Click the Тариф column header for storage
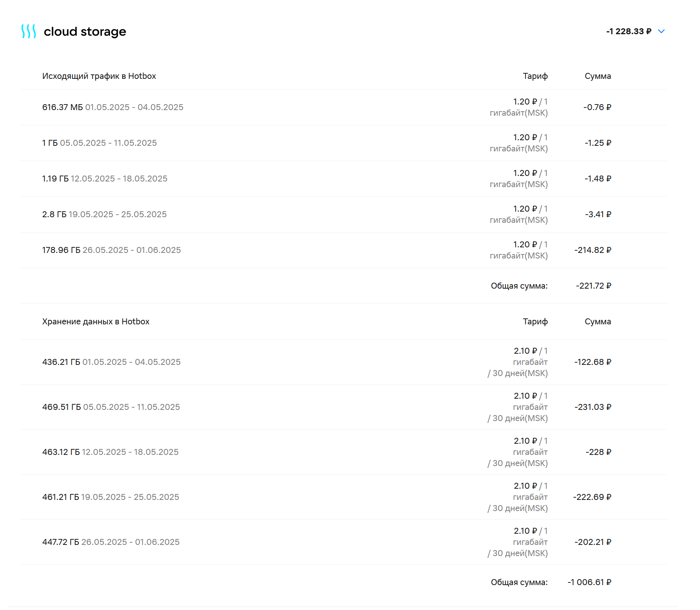Image resolution: width=700 pixels, height=610 pixels. click(x=535, y=321)
